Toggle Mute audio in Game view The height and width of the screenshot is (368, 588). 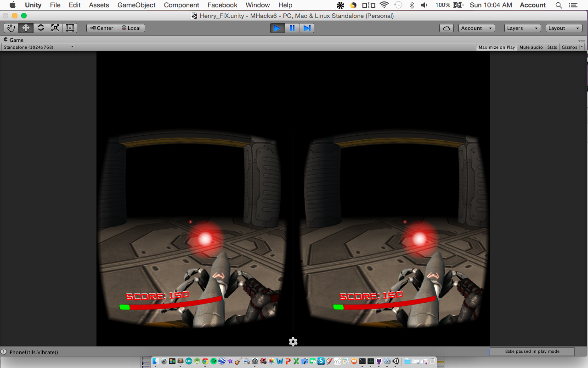[531, 47]
